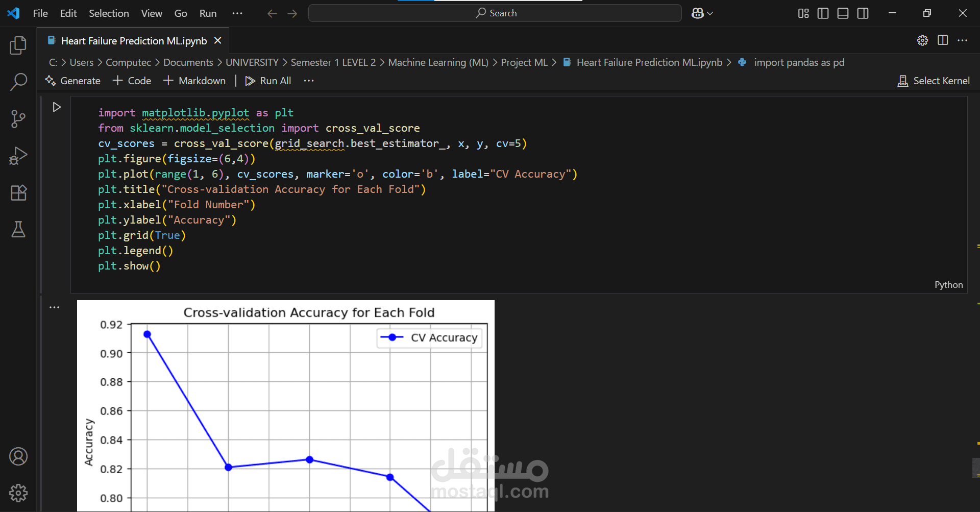
Task: Split the editor to the right
Action: click(943, 40)
